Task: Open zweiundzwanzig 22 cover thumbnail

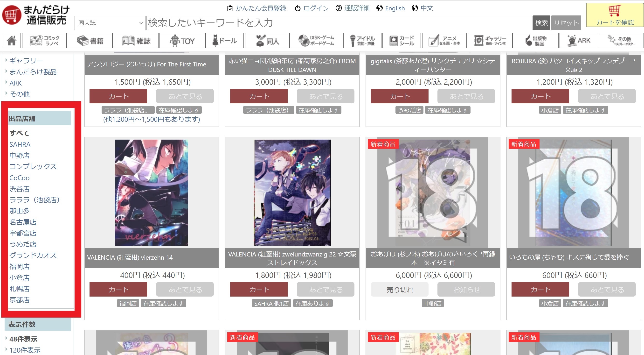Action: [x=292, y=193]
